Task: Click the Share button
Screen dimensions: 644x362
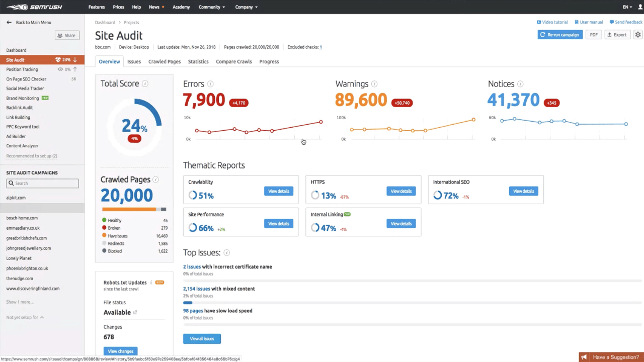Action: (x=67, y=35)
